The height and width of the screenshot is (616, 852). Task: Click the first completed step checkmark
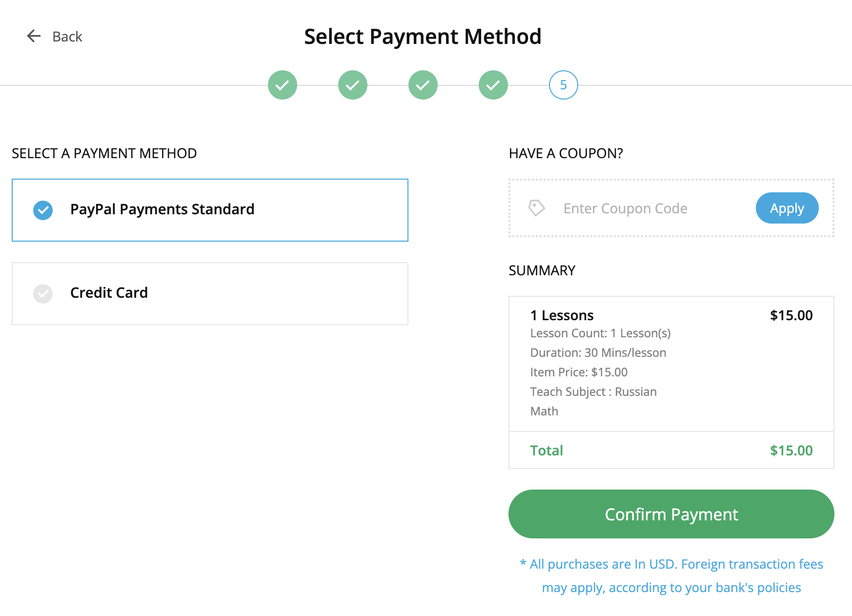tap(283, 85)
